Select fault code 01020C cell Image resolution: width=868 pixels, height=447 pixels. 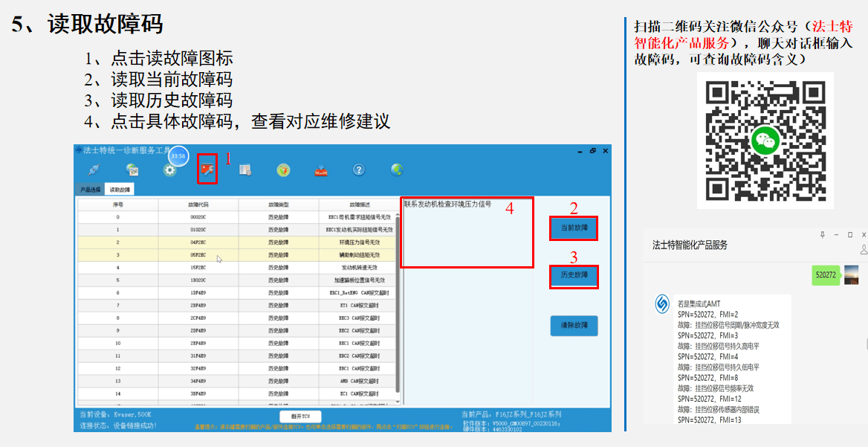click(198, 230)
